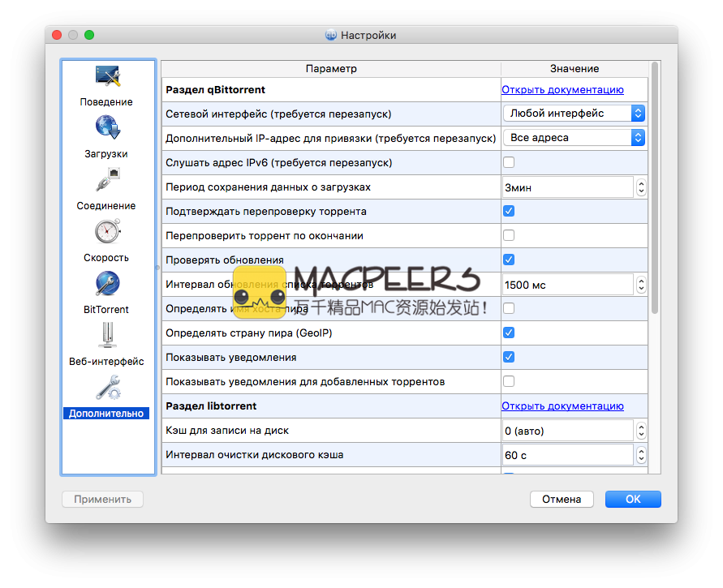Click the vertical scrollbar of settings table

(x=655, y=188)
